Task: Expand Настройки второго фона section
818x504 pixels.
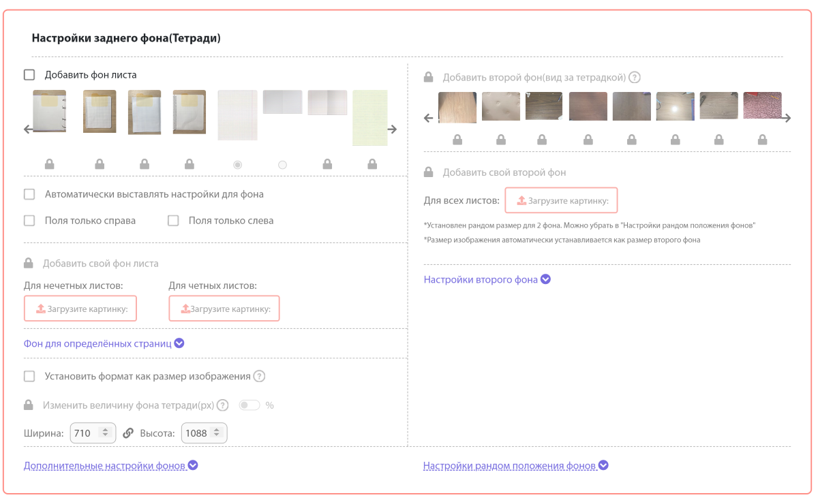Action: pos(487,279)
